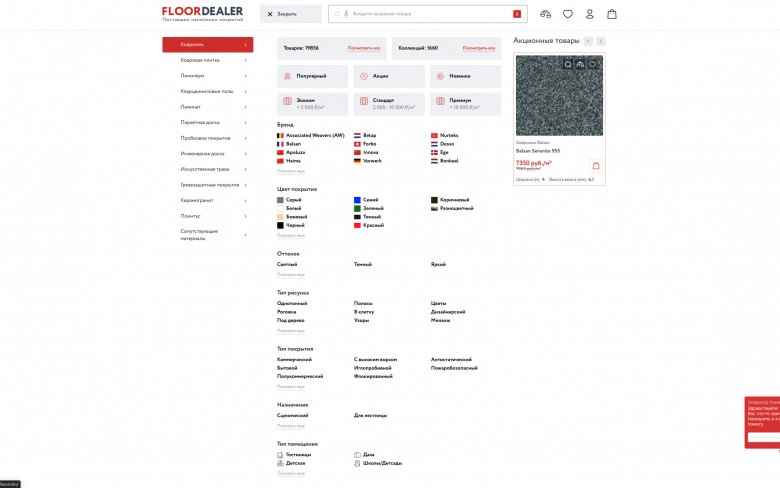Select the Премиум price range tile

click(466, 104)
